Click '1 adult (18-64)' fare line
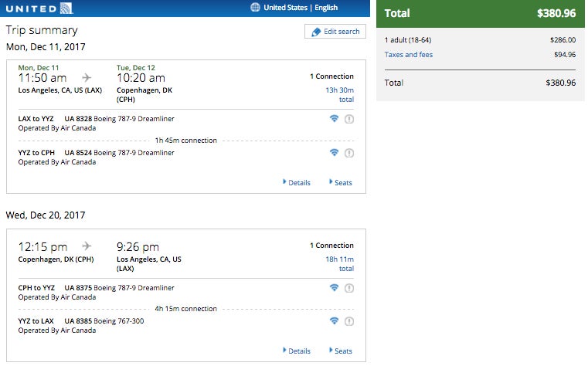Image resolution: width=588 pixels, height=366 pixels. tap(408, 39)
